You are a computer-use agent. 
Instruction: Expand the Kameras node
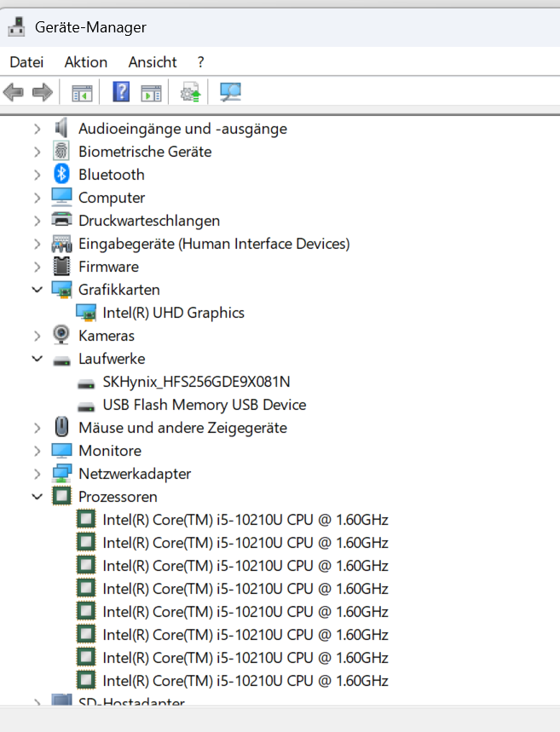pyautogui.click(x=37, y=336)
